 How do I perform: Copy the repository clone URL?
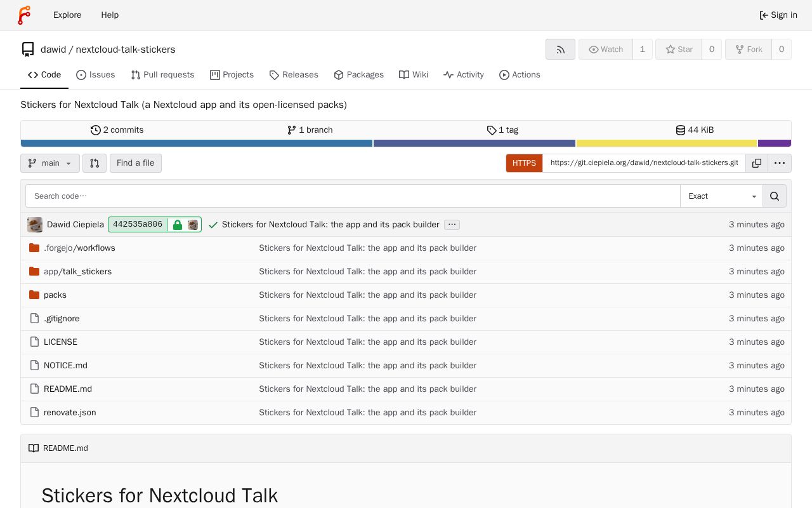tap(757, 163)
